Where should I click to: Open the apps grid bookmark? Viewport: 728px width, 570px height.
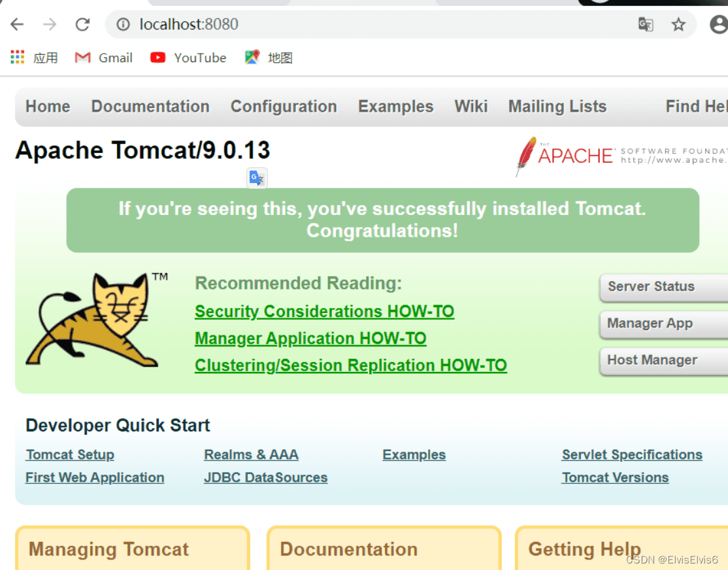pyautogui.click(x=34, y=58)
